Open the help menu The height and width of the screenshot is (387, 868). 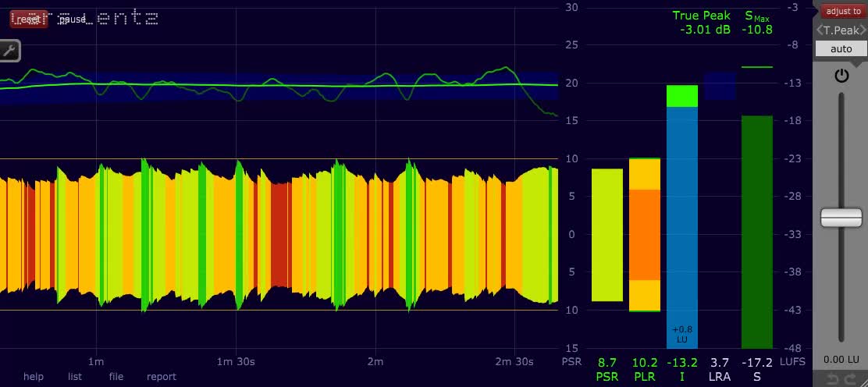(x=34, y=377)
